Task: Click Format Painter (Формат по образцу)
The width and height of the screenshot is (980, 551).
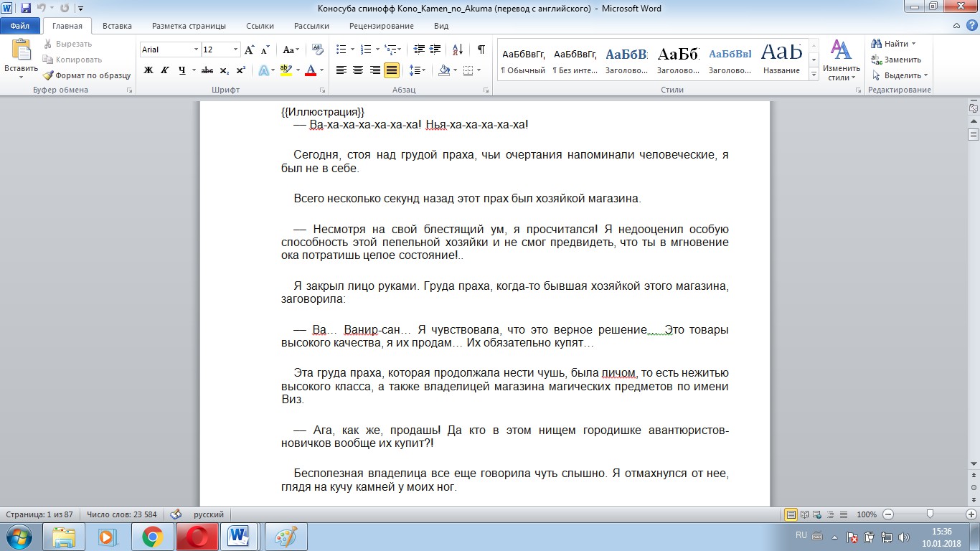Action: 87,75
